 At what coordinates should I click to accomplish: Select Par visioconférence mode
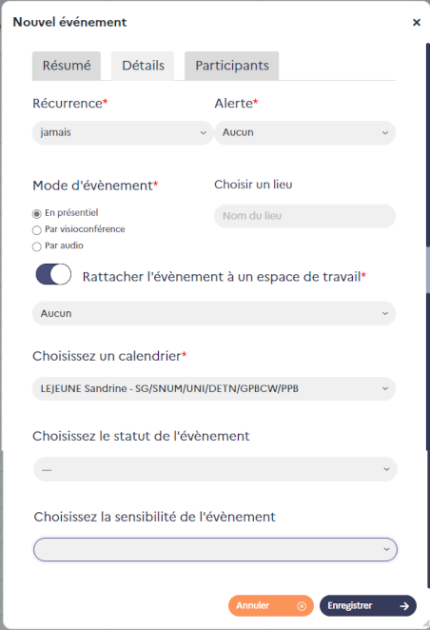pyautogui.click(x=37, y=230)
